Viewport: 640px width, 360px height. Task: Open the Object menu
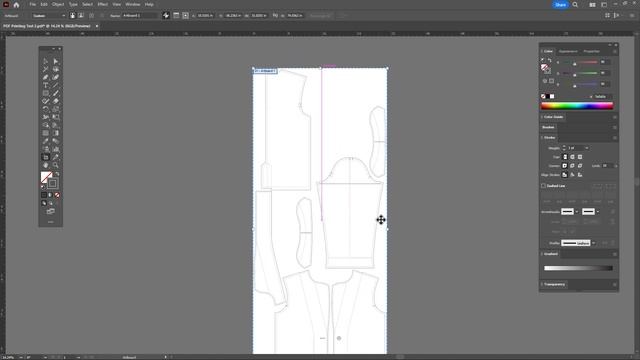(58, 4)
